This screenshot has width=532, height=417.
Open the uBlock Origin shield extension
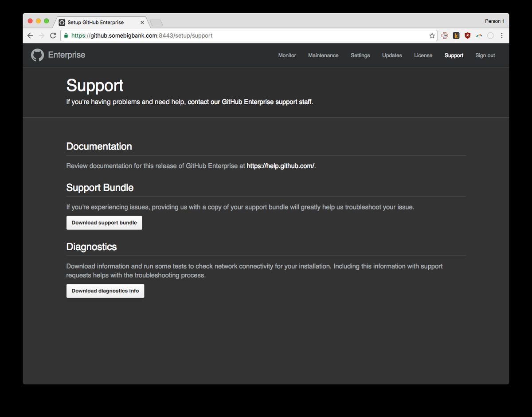pyautogui.click(x=468, y=35)
